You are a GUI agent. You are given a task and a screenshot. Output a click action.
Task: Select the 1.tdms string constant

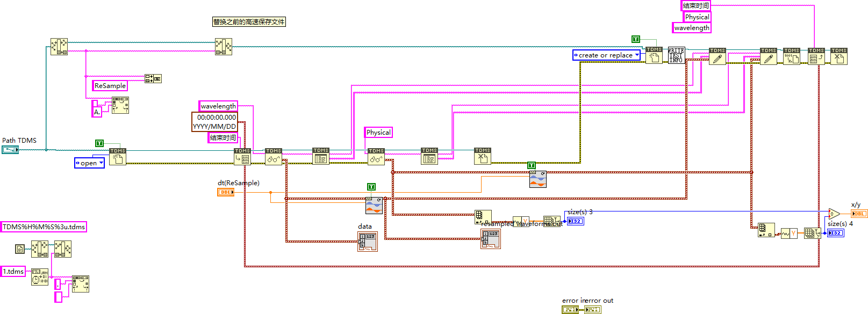[x=13, y=272]
